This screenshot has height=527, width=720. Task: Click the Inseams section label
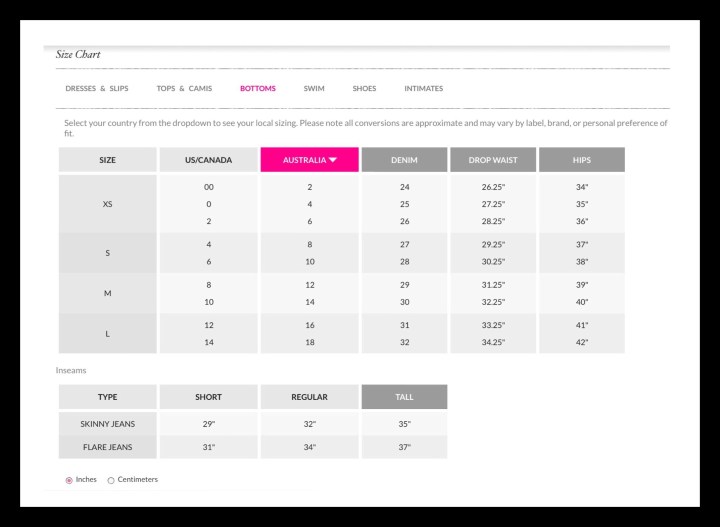point(71,370)
